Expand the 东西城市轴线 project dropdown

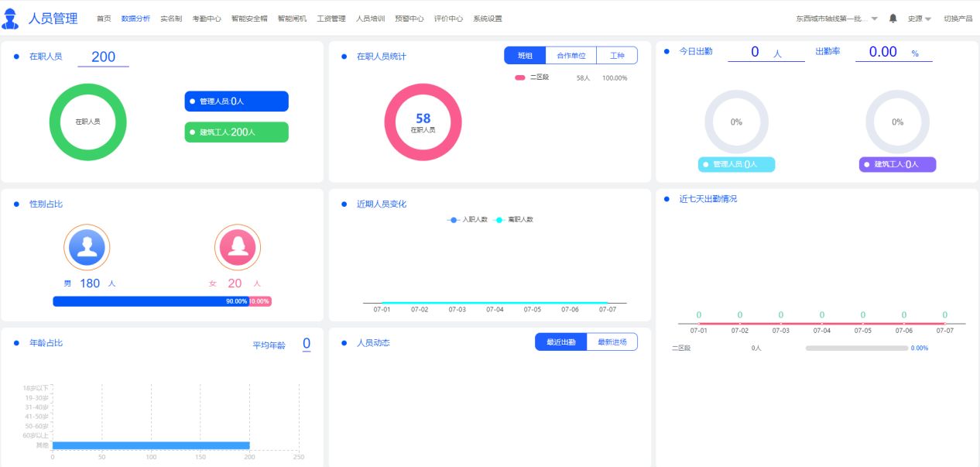(x=836, y=19)
